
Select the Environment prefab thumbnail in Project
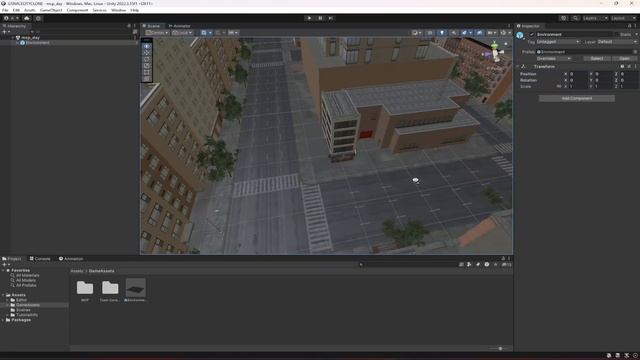click(x=136, y=288)
